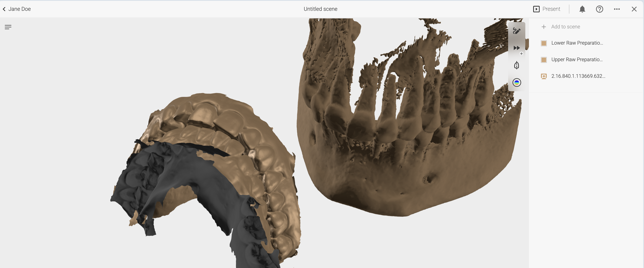Toggle the DICOM 2.16.840 scan item icon
644x268 pixels.
tap(544, 76)
